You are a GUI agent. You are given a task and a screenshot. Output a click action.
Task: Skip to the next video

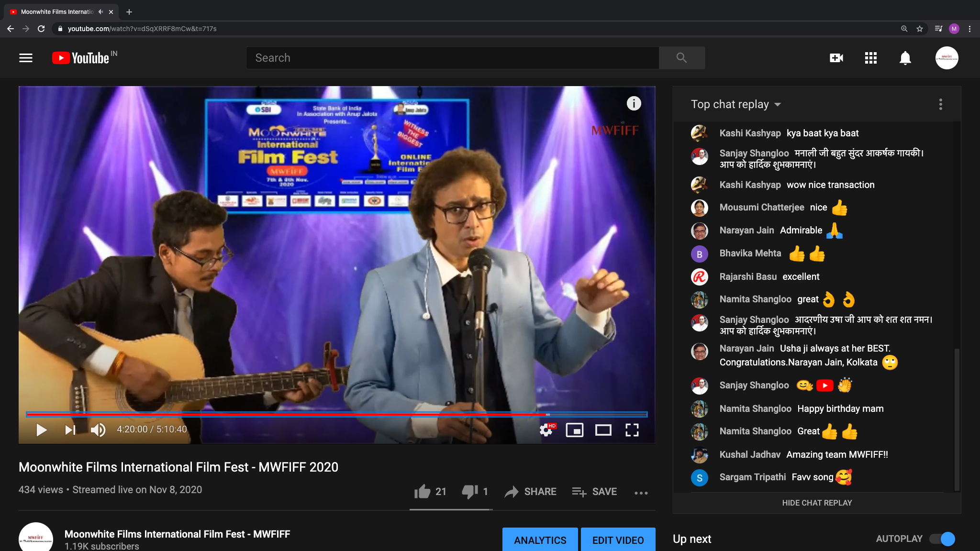tap(70, 430)
